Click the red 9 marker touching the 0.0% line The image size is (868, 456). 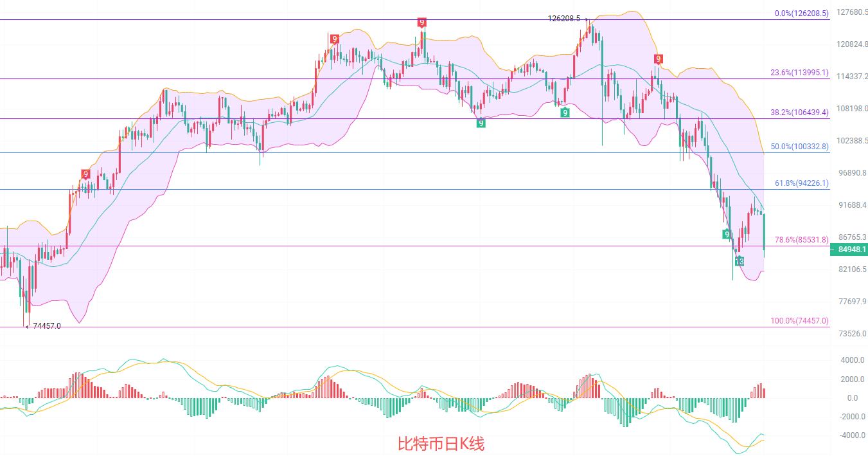pyautogui.click(x=421, y=23)
